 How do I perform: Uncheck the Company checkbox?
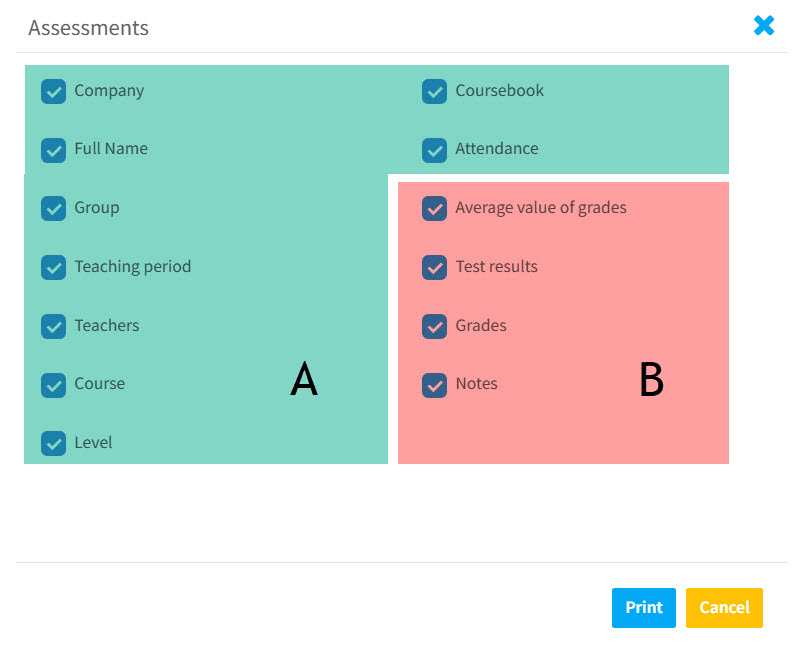(x=53, y=91)
